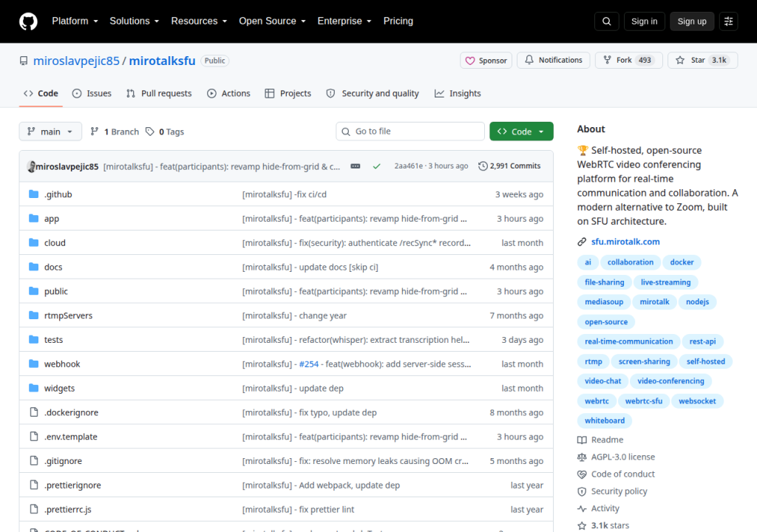Expand the Platform menu
Screen dimensions: 757x532
coord(75,21)
